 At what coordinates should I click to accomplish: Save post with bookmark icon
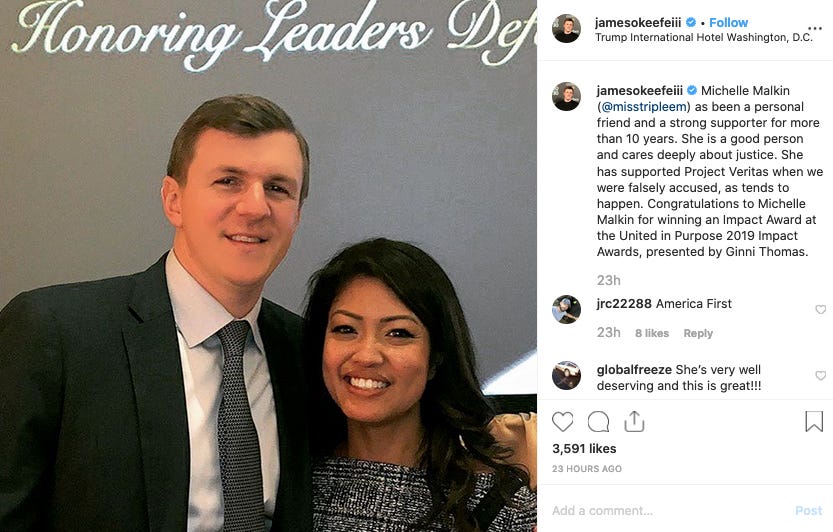pos(813,421)
